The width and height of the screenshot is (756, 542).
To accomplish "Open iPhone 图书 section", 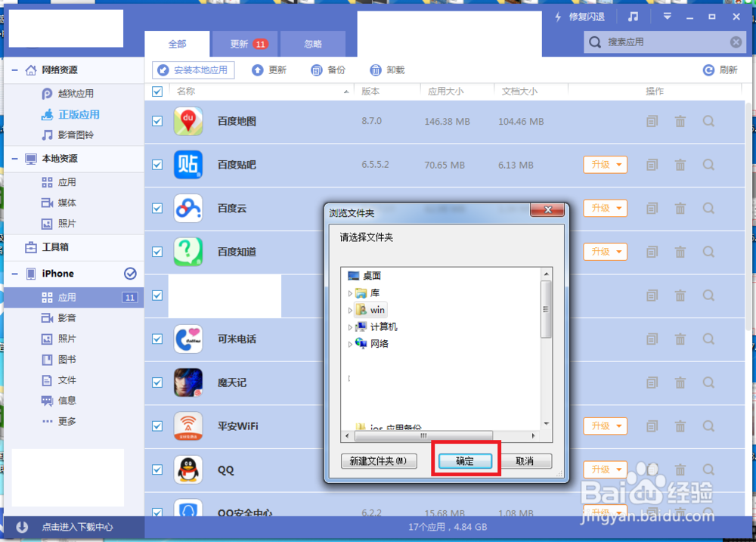I will coord(59,359).
